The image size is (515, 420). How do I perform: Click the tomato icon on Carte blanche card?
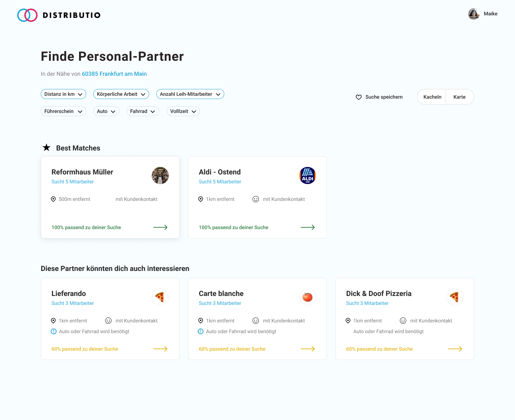[308, 297]
